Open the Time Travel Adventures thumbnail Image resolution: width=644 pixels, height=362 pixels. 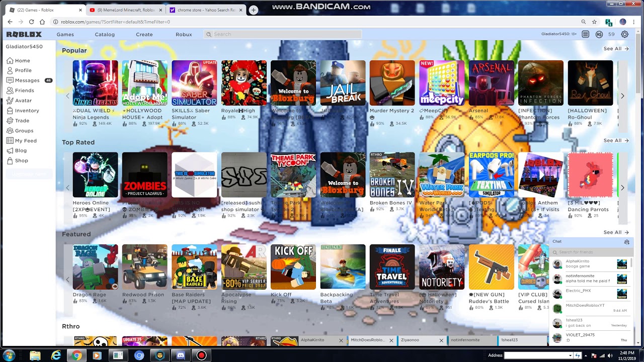[392, 267]
